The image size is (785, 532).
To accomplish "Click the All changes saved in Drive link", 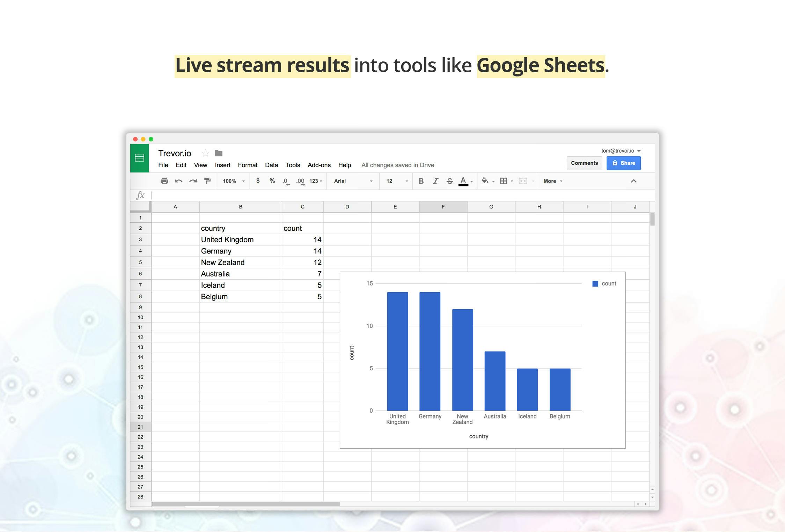I will tap(398, 165).
